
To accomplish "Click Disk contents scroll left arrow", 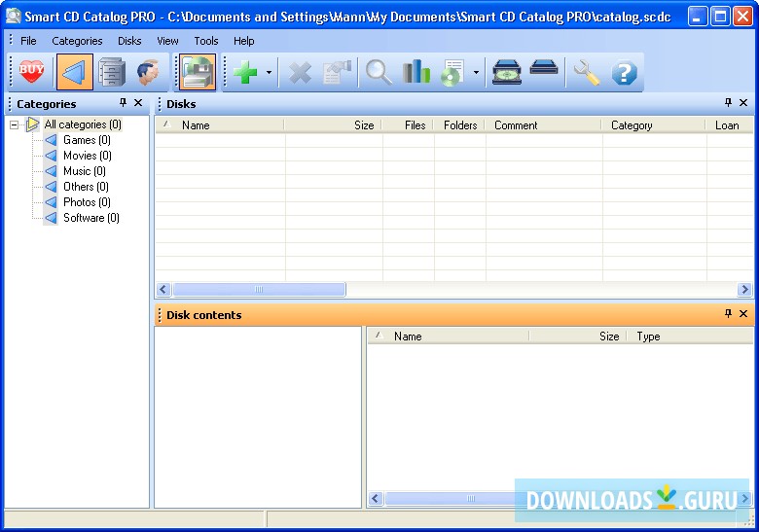I will (377, 498).
